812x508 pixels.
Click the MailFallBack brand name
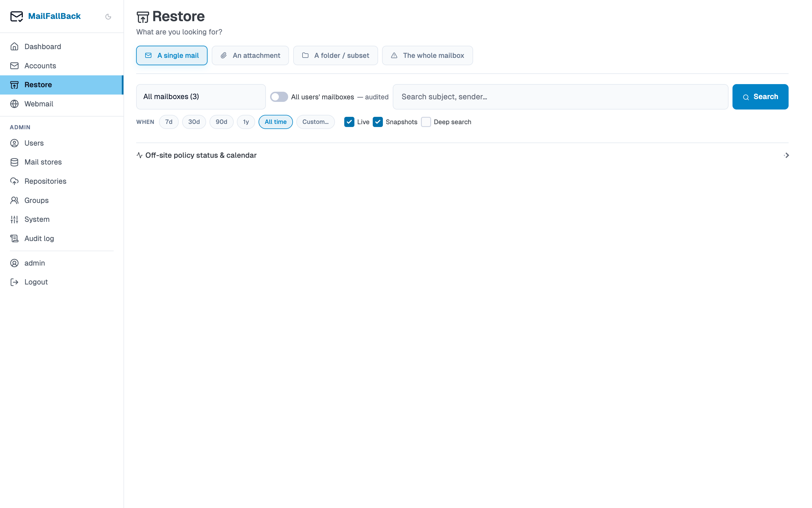point(54,16)
